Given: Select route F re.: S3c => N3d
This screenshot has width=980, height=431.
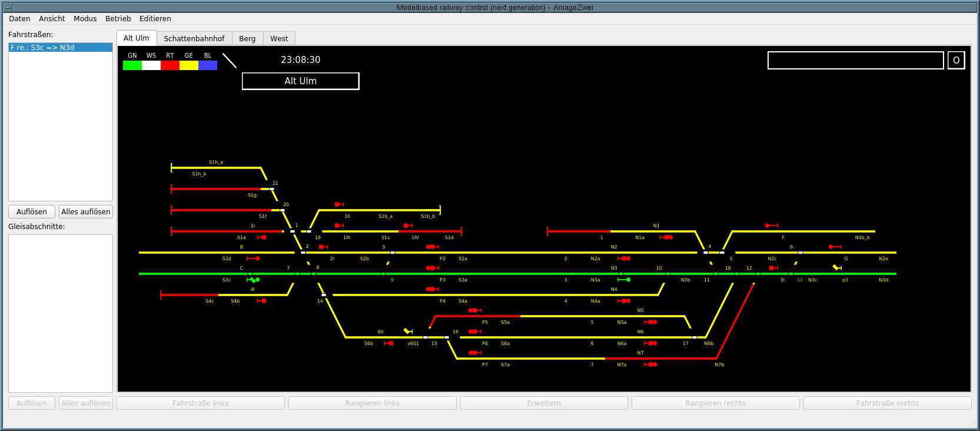Looking at the screenshot, I should click(61, 47).
